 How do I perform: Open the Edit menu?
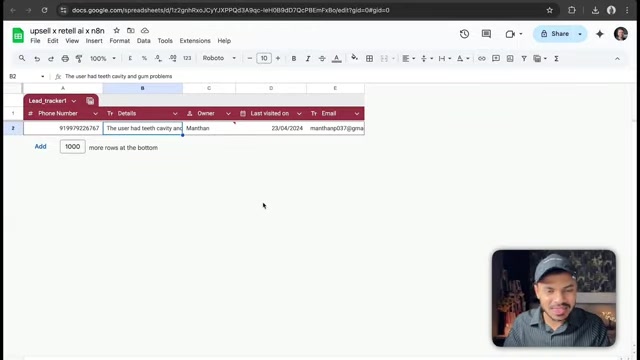click(53, 41)
